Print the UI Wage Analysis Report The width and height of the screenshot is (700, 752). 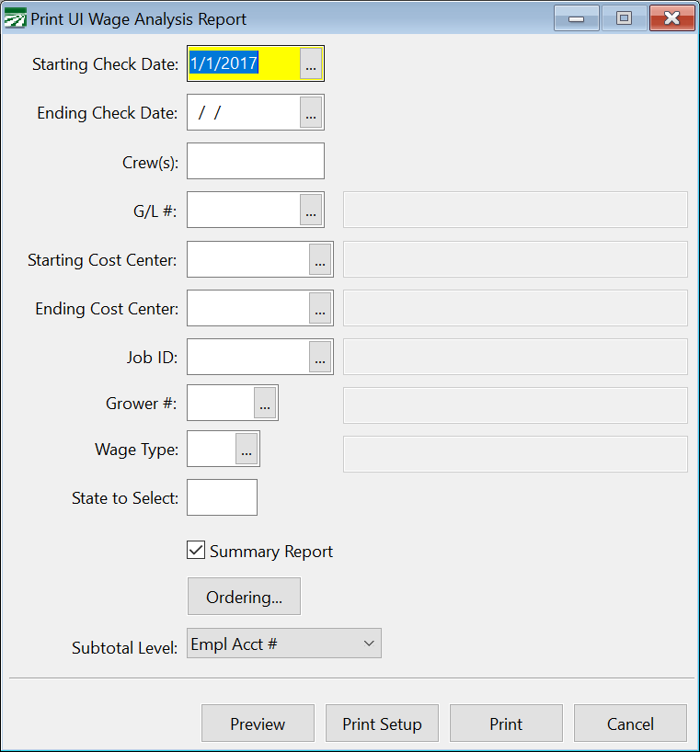(506, 723)
